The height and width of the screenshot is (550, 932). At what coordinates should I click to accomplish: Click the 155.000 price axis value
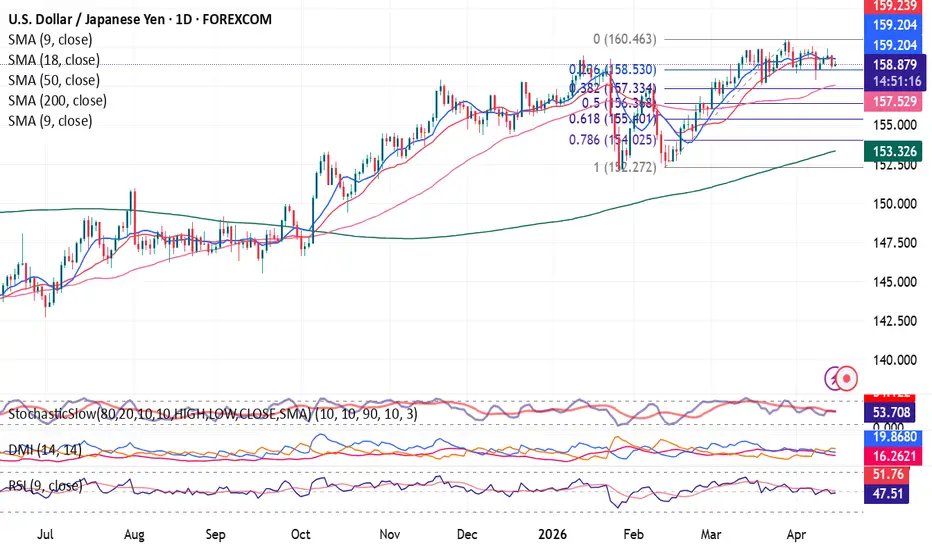tap(895, 125)
